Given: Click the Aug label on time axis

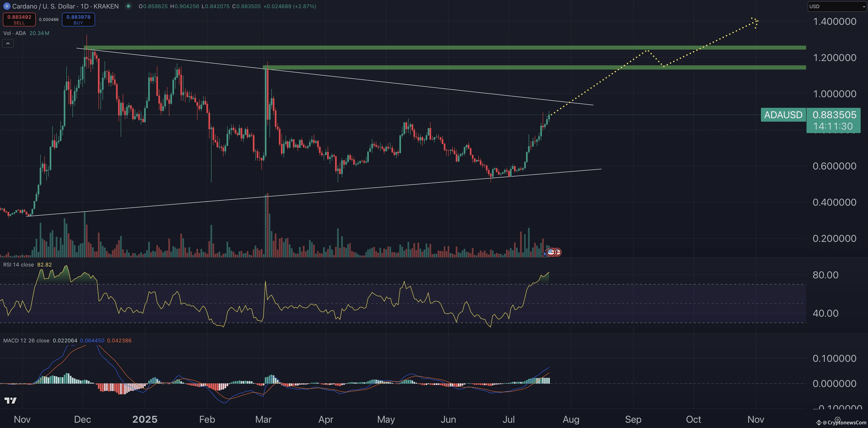Looking at the screenshot, I should [571, 420].
